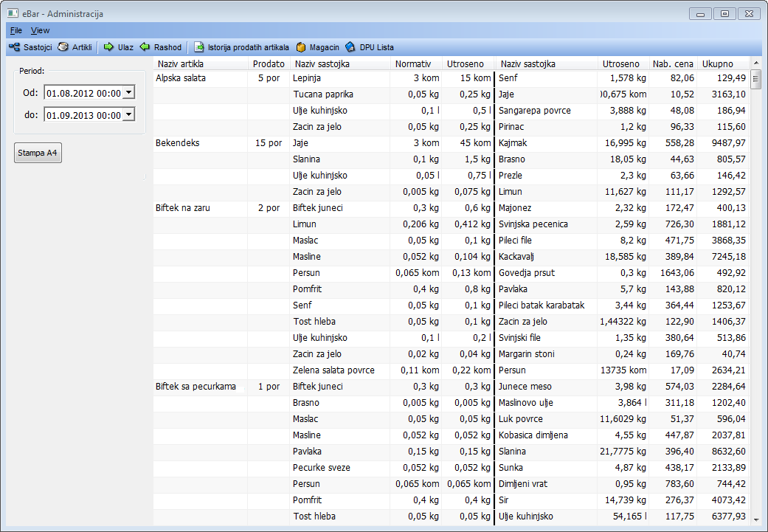Click into the Od date field
The image size is (768, 532).
coord(83,93)
